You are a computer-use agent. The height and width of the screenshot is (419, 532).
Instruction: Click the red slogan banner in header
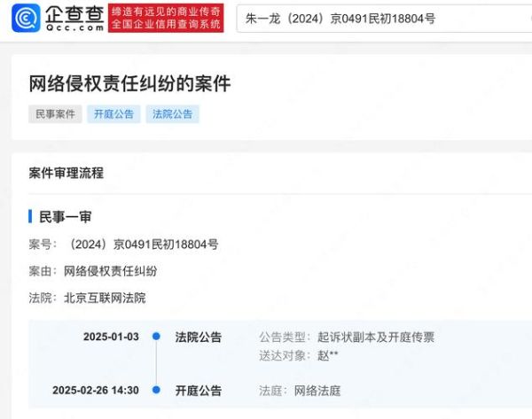[x=165, y=19]
